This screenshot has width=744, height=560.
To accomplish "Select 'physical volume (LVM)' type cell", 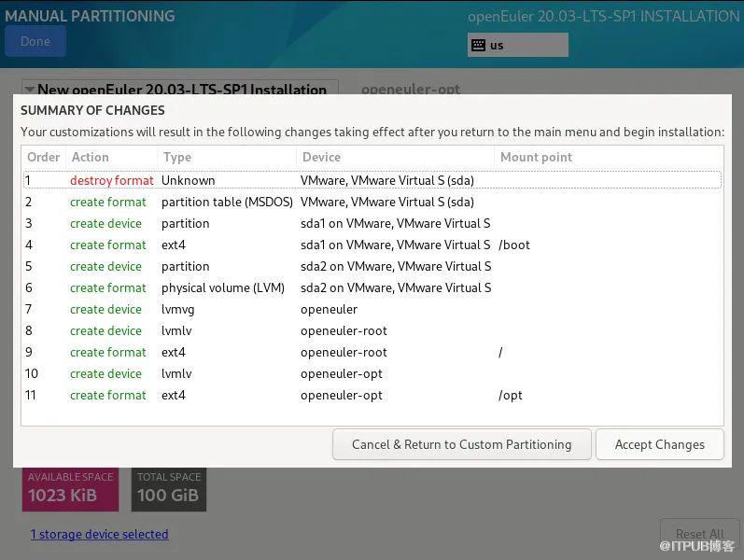I will point(223,288).
